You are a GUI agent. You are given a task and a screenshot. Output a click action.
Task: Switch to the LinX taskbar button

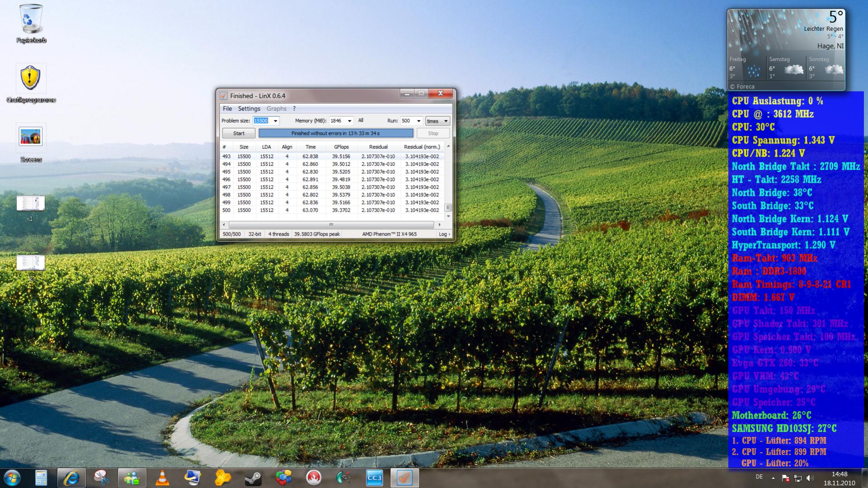coord(404,478)
